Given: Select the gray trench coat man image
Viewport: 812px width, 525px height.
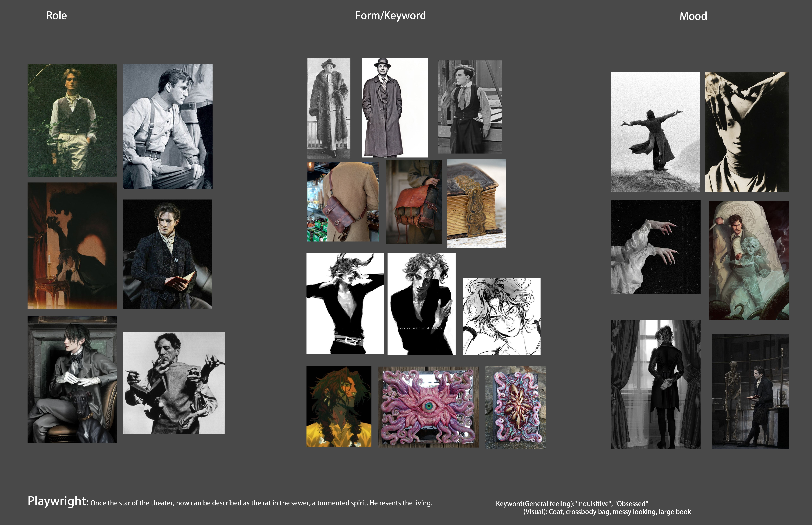Looking at the screenshot, I should pos(394,107).
